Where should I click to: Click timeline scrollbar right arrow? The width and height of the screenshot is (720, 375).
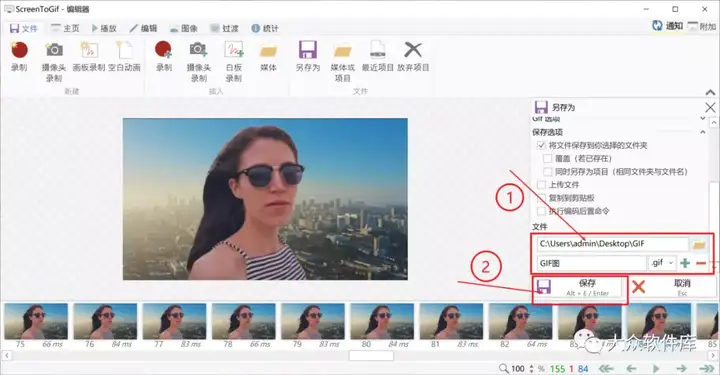713,356
